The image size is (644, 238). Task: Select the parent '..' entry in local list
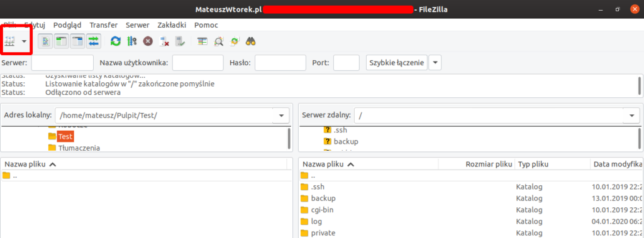(147, 176)
